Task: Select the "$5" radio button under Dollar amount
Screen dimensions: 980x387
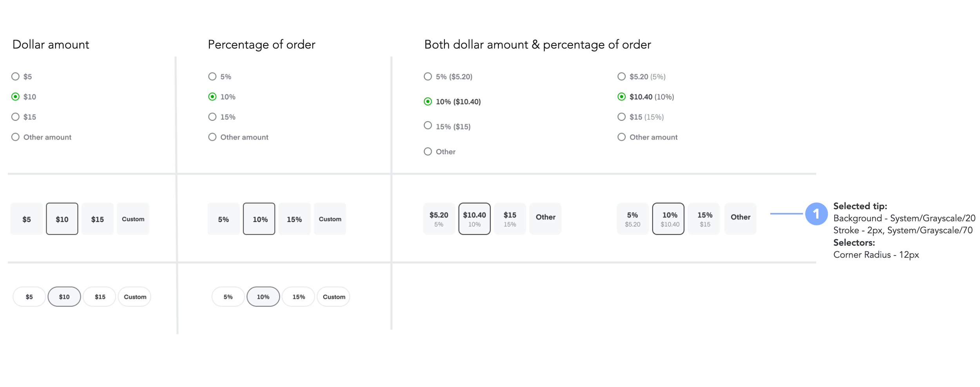Action: pos(15,77)
